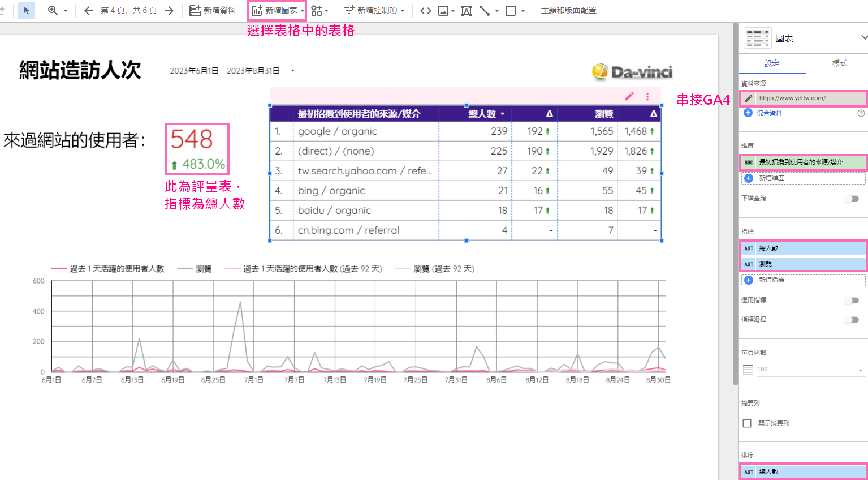Go to next page arrow
This screenshot has height=480, width=868.
click(x=169, y=11)
